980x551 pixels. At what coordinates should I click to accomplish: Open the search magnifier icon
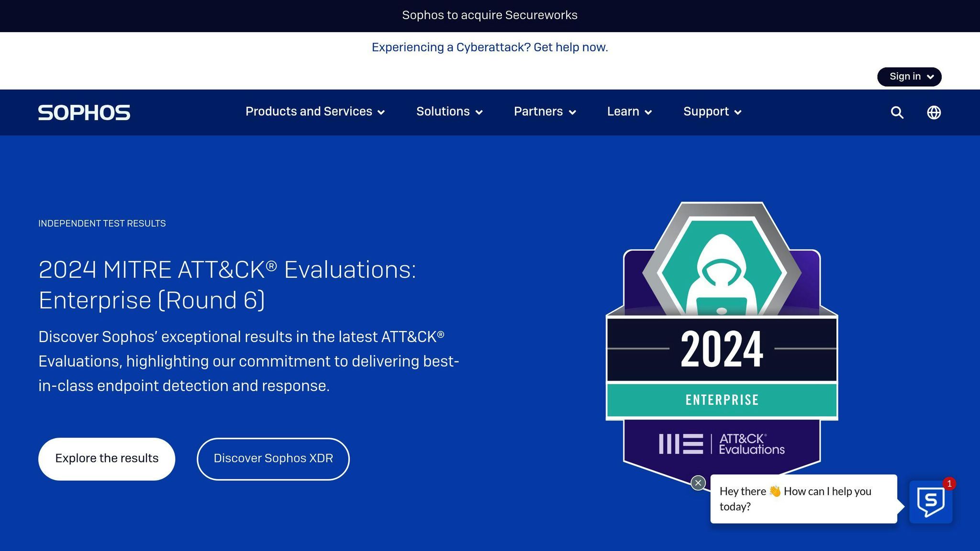[x=897, y=112]
